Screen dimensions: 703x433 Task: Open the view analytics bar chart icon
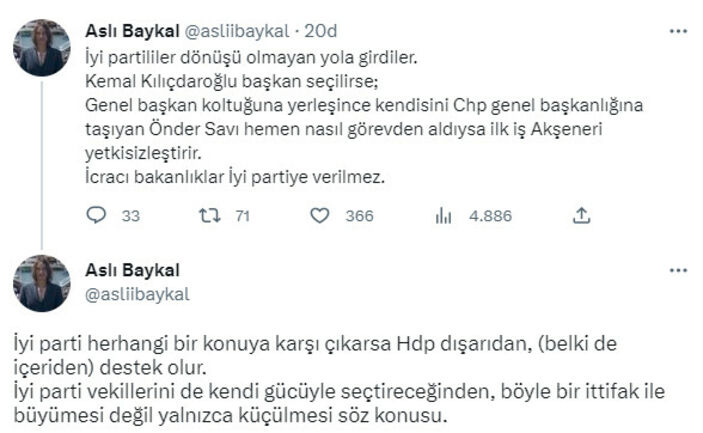coord(443,216)
